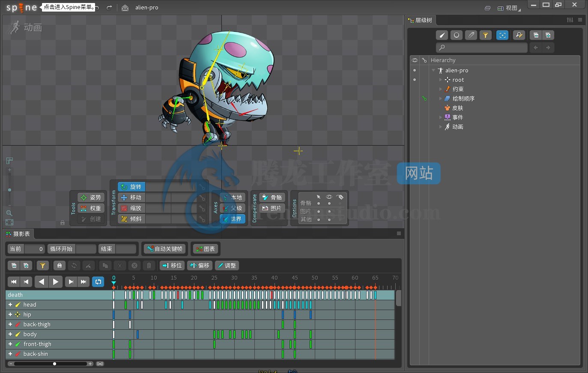Open hierarchy panel settings sliders icon
This screenshot has height=373, width=588.
(x=570, y=20)
